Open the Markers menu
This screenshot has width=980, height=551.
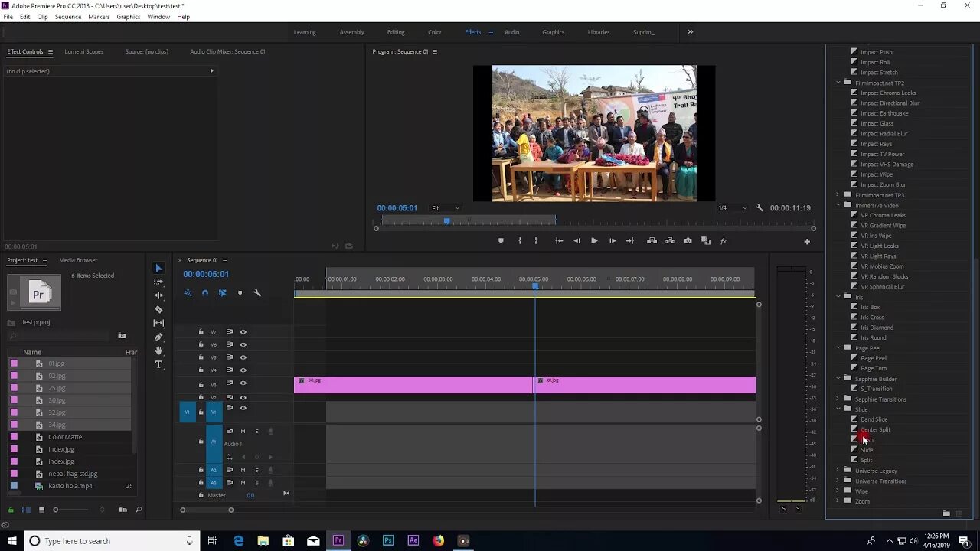coord(99,17)
